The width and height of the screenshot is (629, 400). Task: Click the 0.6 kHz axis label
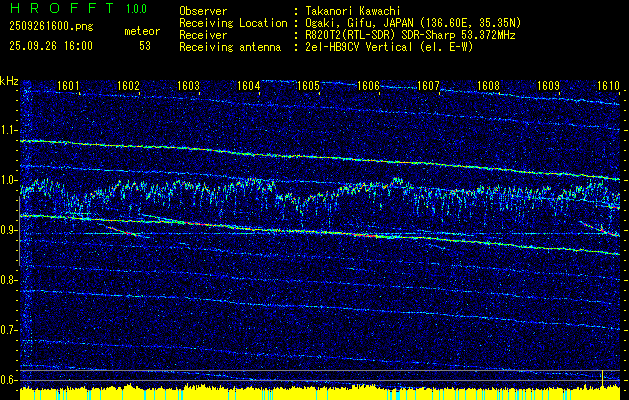pos(9,379)
